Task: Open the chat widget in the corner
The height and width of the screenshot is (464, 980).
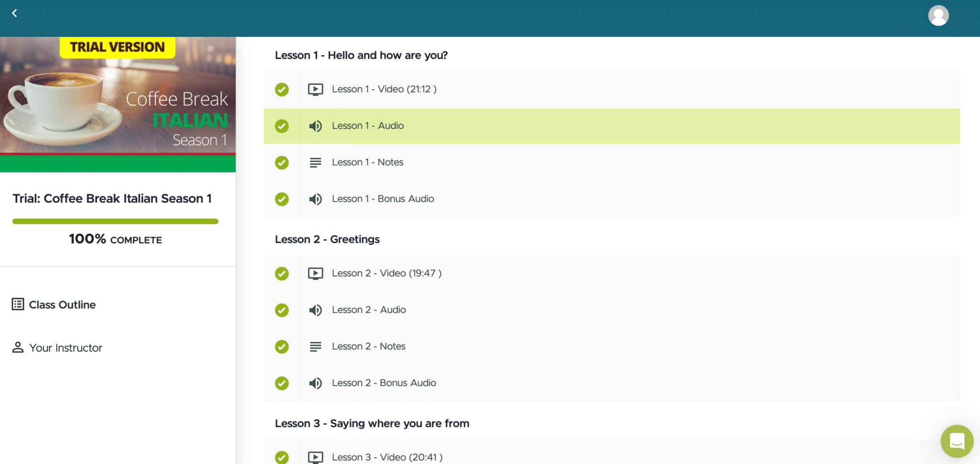Action: pos(957,441)
